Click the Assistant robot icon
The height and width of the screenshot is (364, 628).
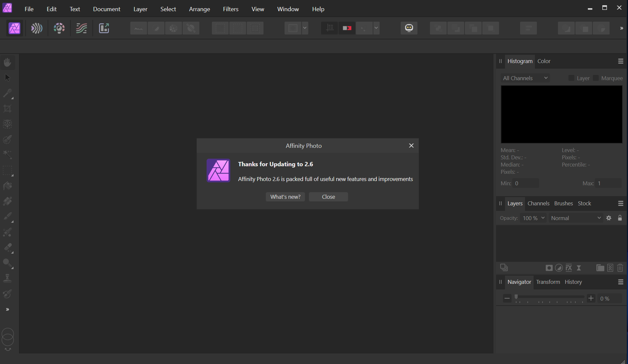click(x=409, y=28)
